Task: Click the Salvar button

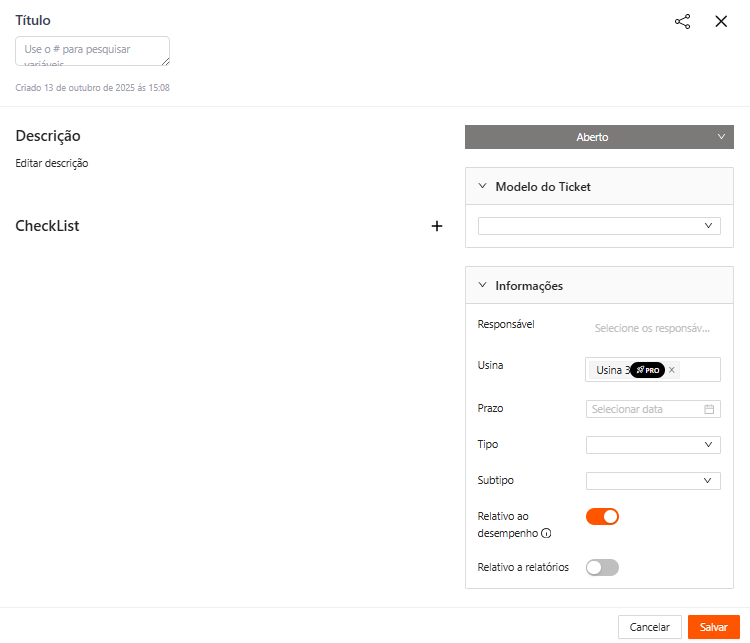Action: (x=713, y=627)
